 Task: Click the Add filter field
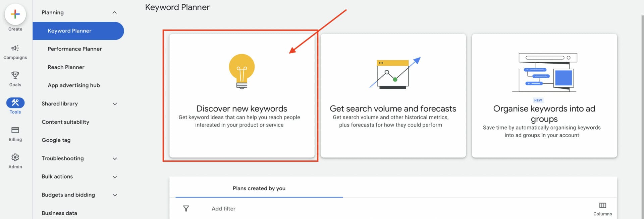223,208
